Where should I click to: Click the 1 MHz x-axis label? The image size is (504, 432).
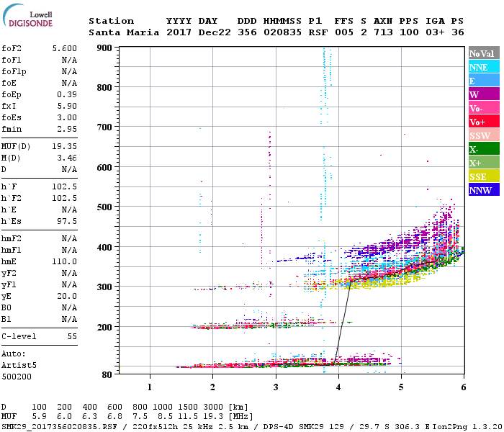click(x=150, y=387)
